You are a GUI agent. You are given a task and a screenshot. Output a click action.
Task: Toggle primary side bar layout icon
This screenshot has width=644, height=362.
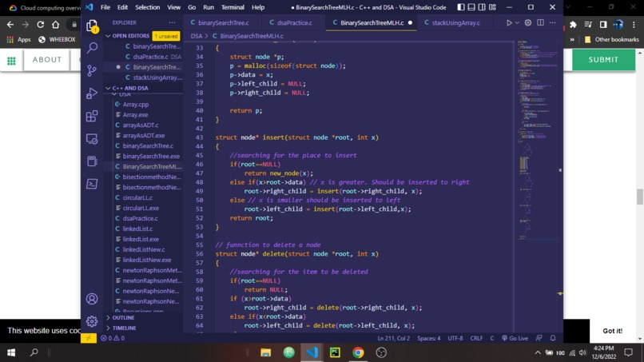[x=461, y=7]
